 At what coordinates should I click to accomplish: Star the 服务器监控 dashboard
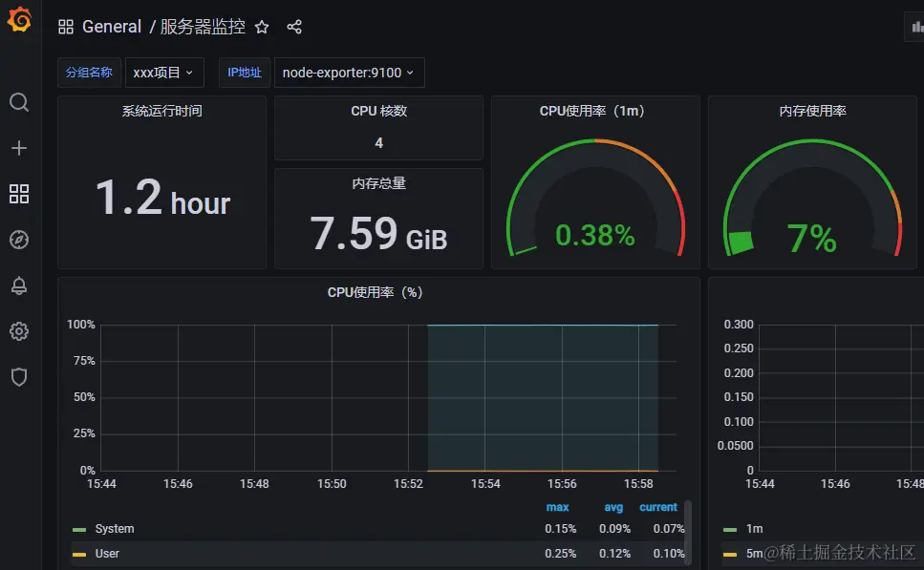pyautogui.click(x=262, y=27)
